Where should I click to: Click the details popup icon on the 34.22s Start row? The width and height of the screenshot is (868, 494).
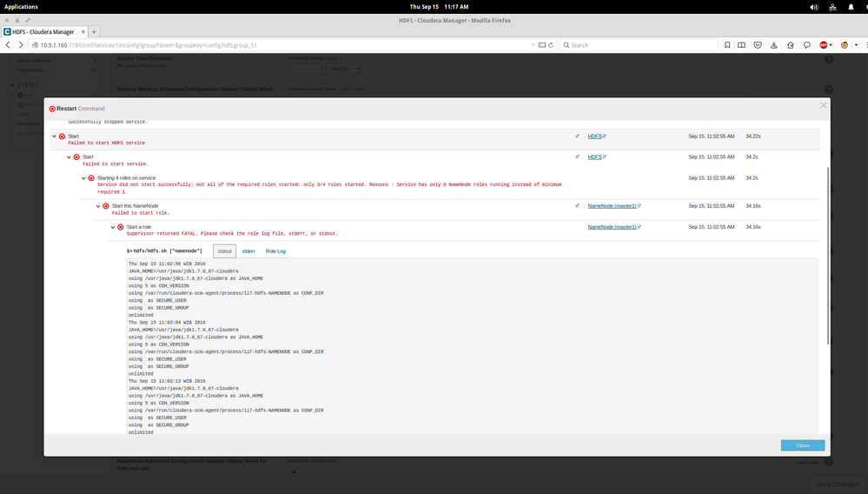578,137
